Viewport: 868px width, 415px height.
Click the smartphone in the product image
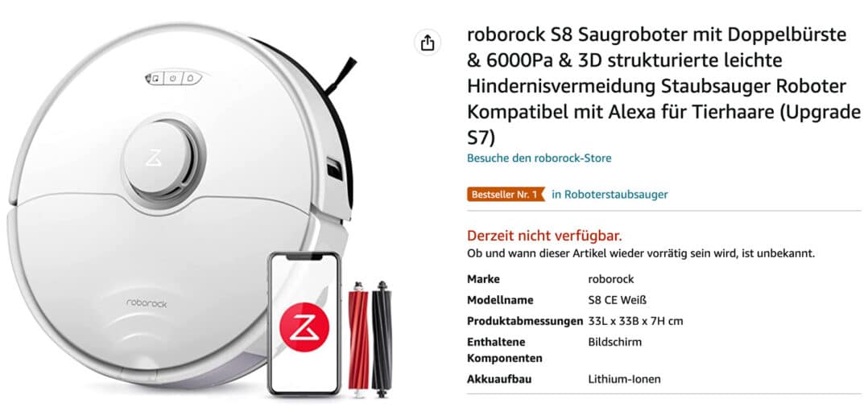[x=304, y=324]
